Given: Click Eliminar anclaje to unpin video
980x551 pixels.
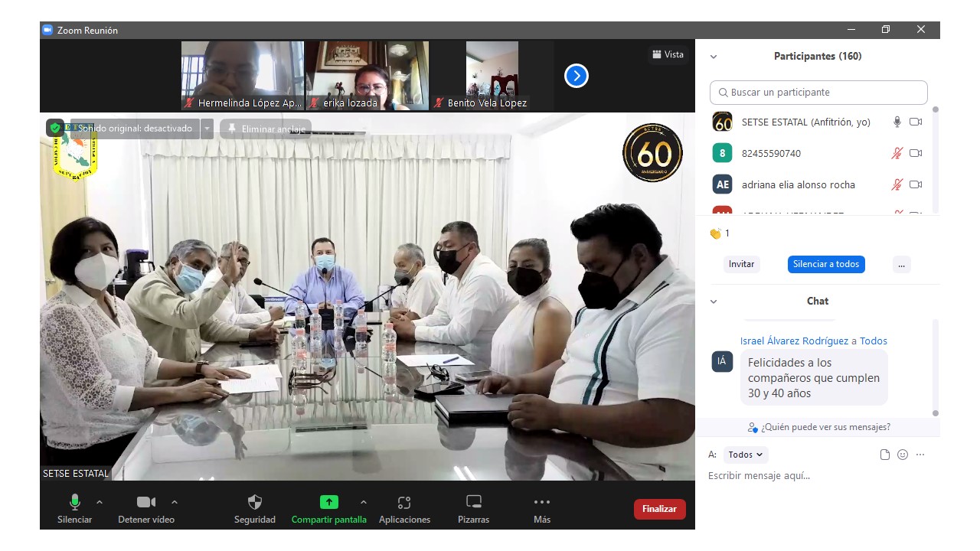Looking at the screenshot, I should [266, 129].
